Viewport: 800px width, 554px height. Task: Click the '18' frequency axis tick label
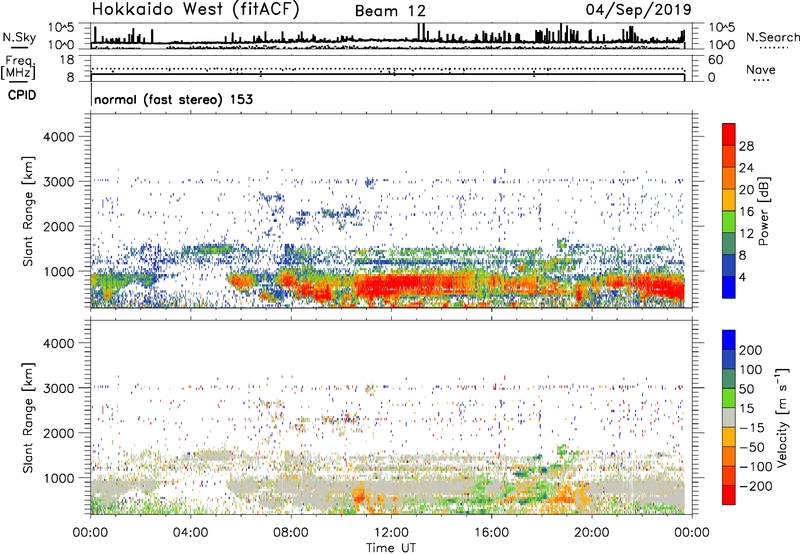[67, 60]
